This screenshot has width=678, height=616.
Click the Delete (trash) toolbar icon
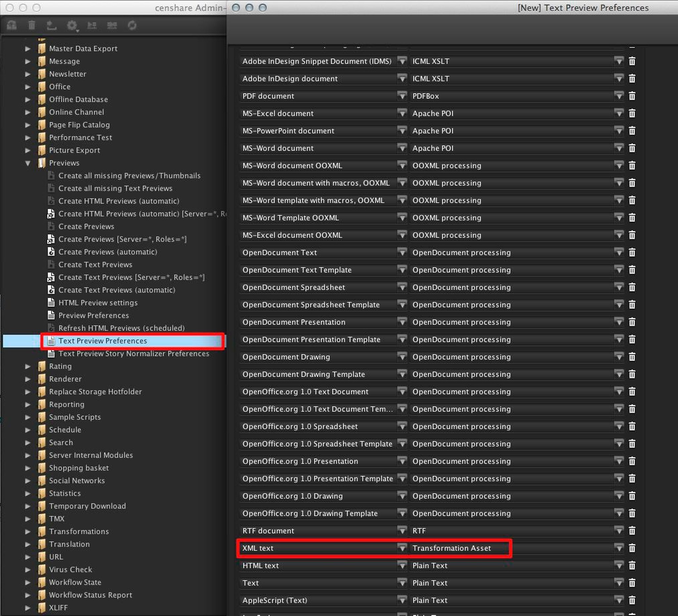pos(32,25)
